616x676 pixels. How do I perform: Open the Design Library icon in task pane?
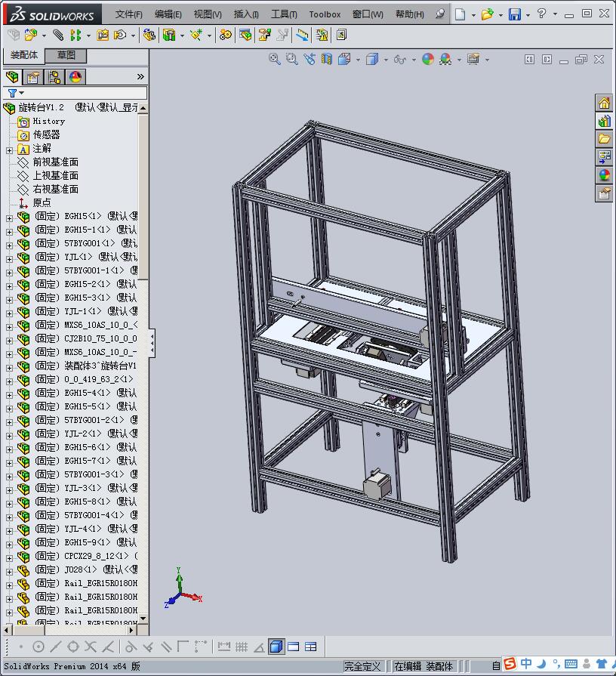click(x=604, y=121)
